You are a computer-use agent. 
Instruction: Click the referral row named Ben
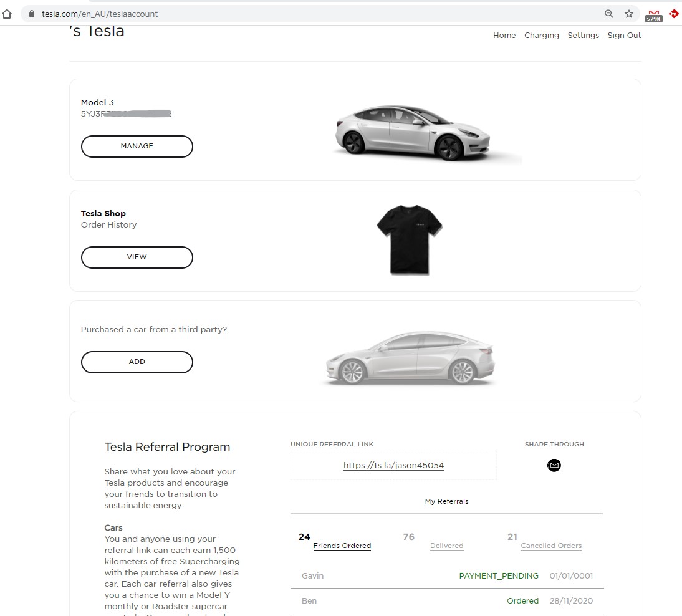coord(447,601)
